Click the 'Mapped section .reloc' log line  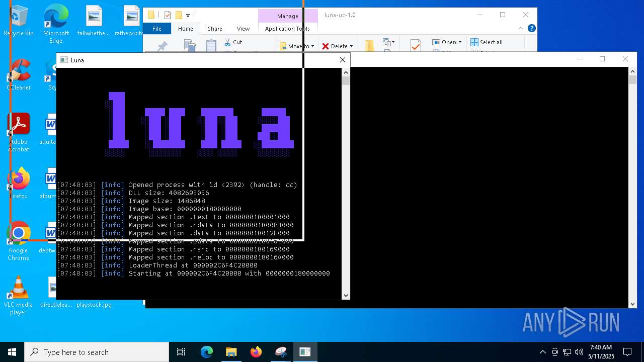click(175, 257)
